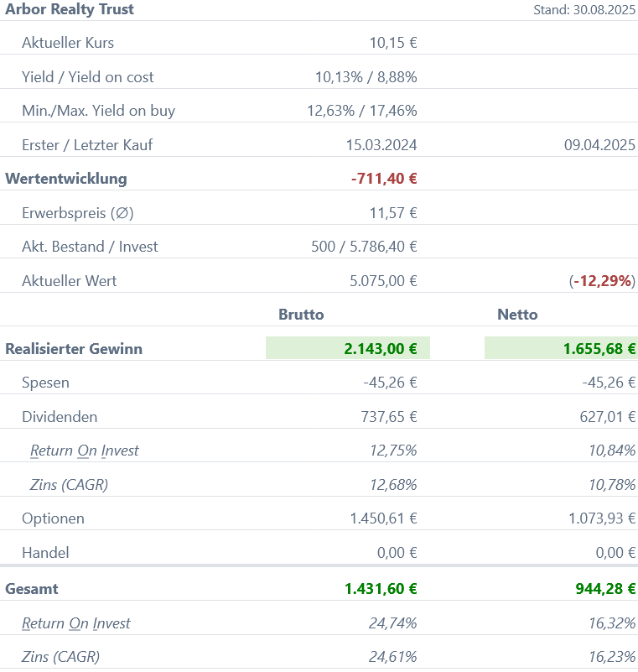This screenshot has width=638, height=672.
Task: Select net dividends 627,01 €
Action: click(607, 417)
